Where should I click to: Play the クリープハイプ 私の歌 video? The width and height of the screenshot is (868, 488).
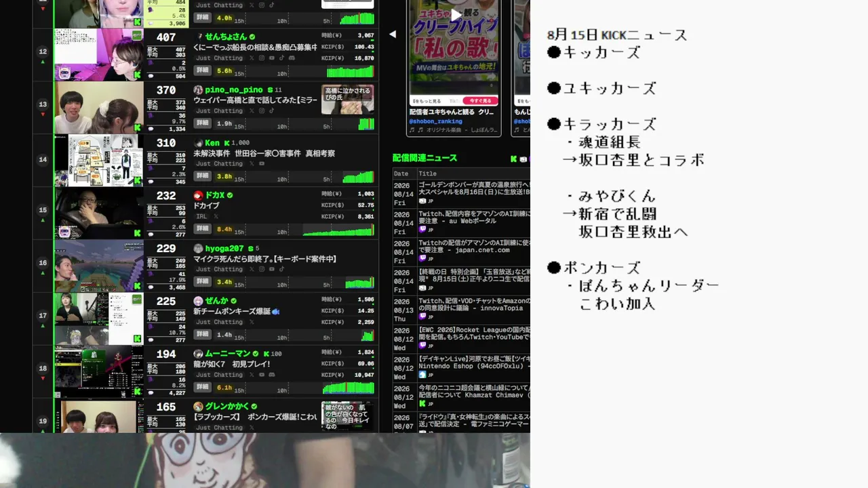[456, 14]
